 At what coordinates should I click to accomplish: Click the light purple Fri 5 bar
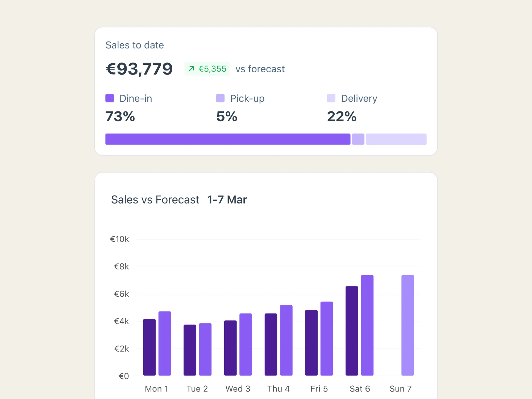327,338
